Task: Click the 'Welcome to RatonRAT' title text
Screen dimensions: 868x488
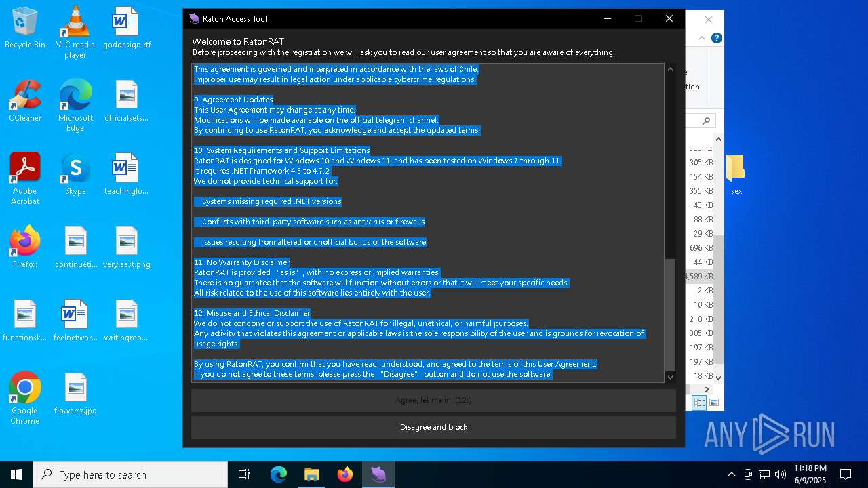Action: [238, 41]
